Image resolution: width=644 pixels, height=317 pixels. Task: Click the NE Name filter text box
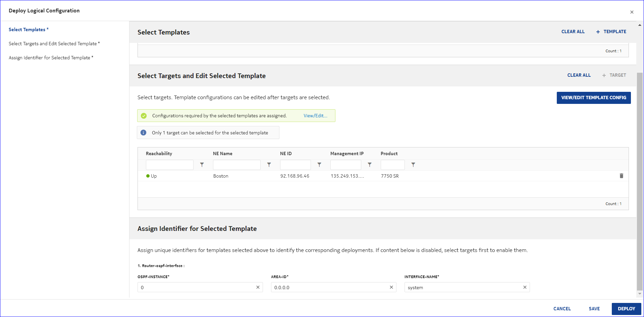[237, 165]
